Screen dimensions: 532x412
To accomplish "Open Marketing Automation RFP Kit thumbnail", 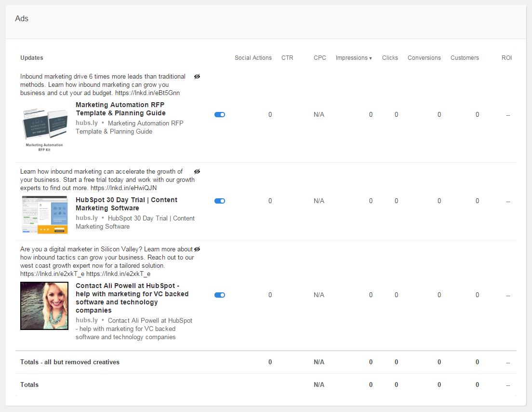I will pyautogui.click(x=44, y=129).
